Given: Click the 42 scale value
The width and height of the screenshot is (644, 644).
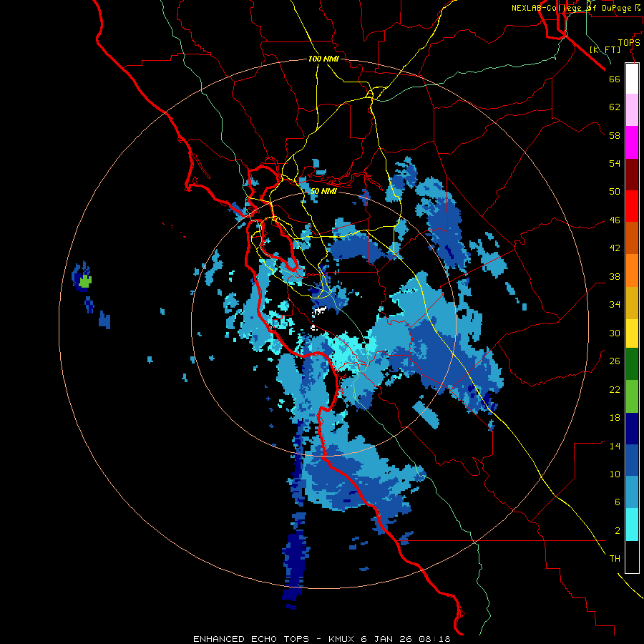Looking at the screenshot, I should coord(615,248).
